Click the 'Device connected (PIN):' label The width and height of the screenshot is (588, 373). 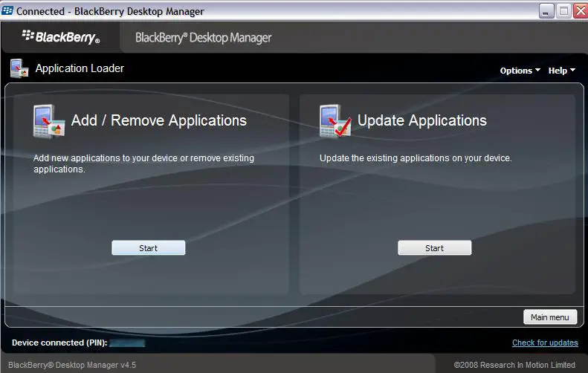point(59,343)
